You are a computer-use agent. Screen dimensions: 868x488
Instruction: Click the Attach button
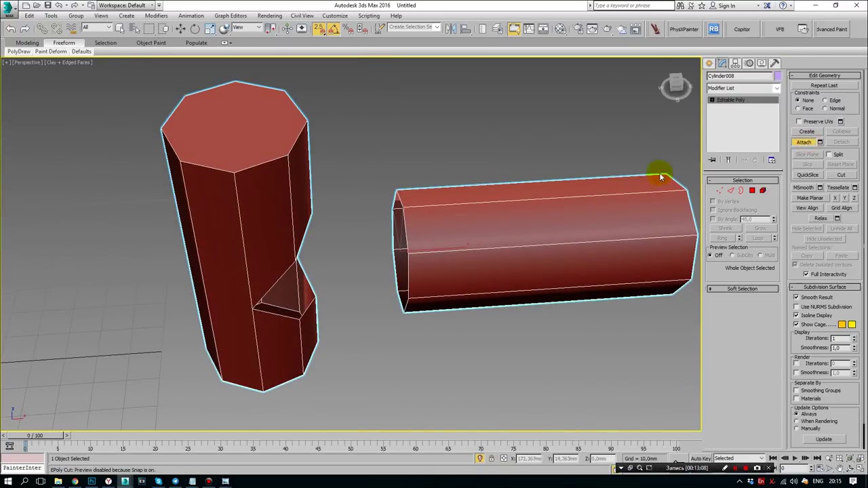click(x=804, y=142)
